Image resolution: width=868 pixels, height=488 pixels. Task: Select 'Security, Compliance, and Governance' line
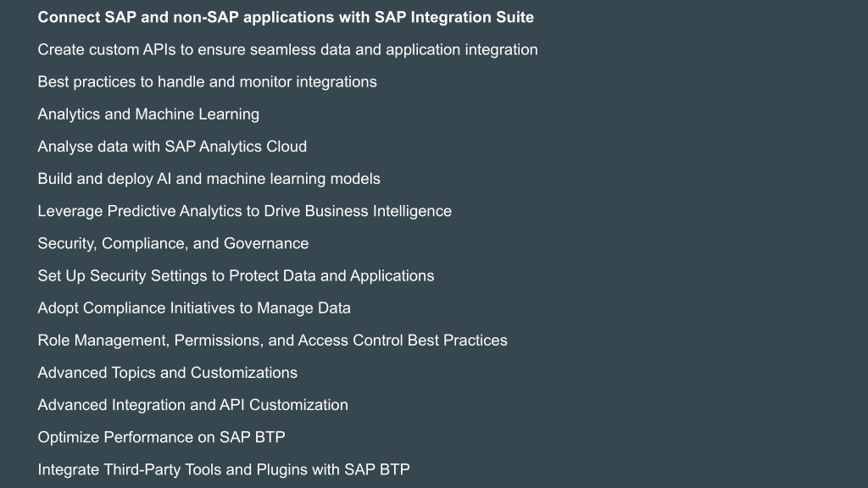point(173,243)
